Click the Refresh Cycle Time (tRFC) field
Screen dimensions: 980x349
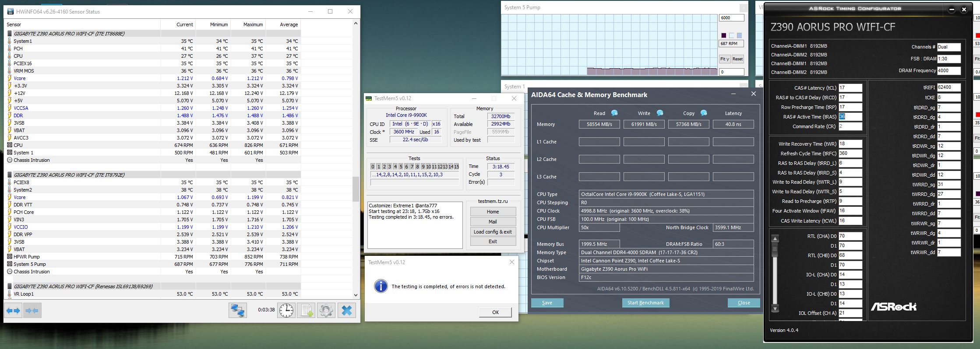pos(850,154)
